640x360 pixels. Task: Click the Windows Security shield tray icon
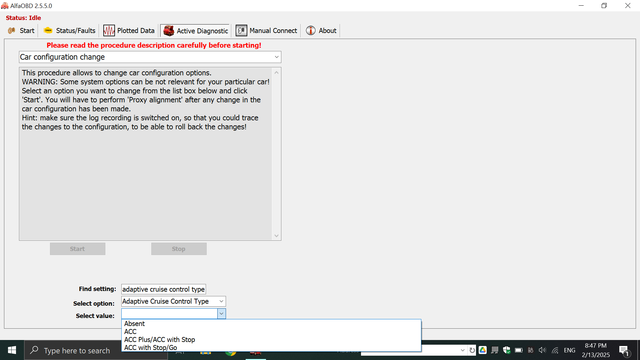(x=507, y=350)
